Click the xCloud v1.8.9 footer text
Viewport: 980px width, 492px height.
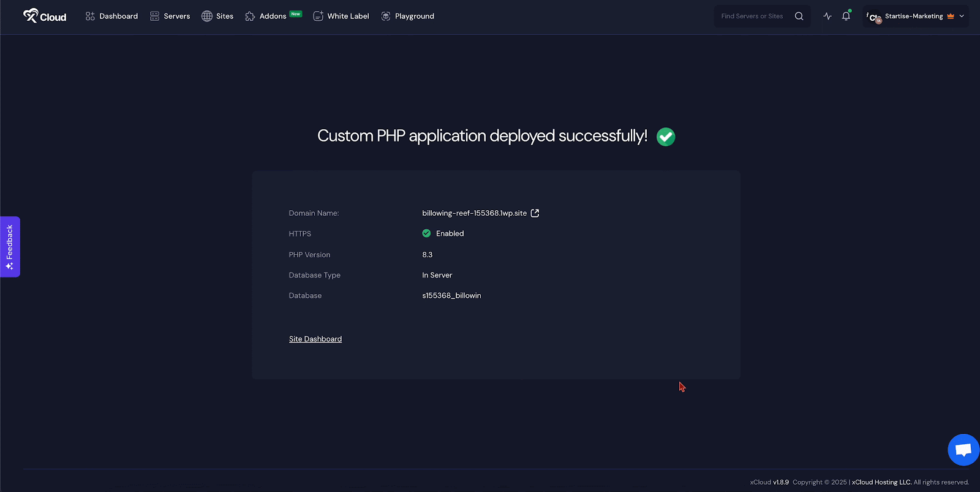click(769, 482)
